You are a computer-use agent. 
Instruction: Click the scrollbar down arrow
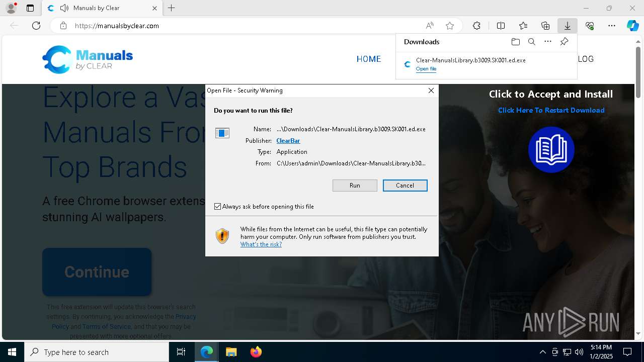click(638, 333)
